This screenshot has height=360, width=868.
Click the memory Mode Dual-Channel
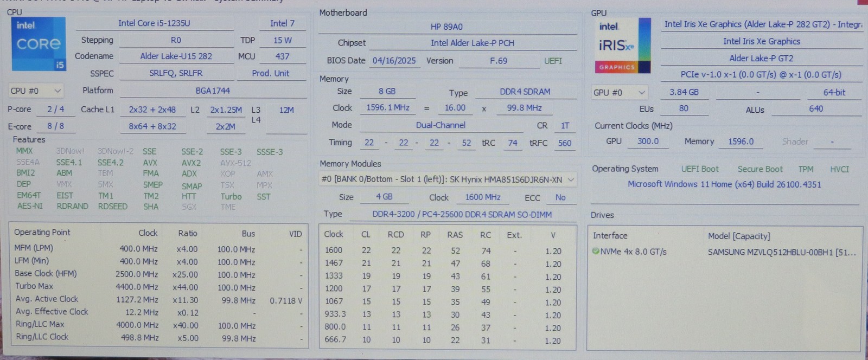pos(441,125)
